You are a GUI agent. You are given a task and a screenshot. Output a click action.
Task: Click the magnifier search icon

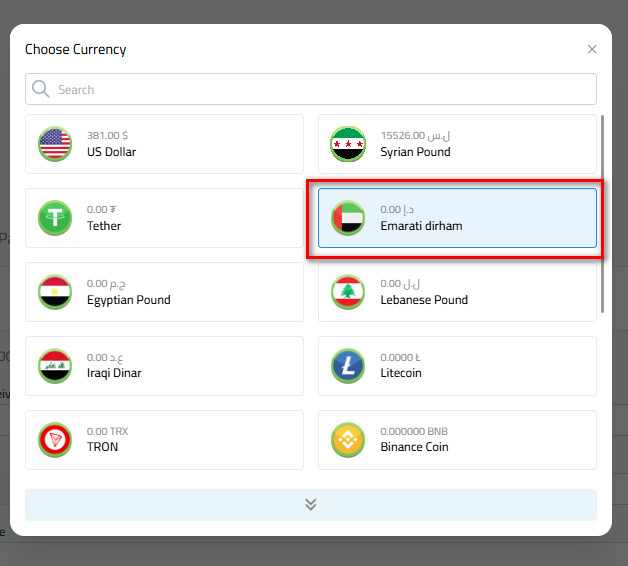tap(41, 89)
